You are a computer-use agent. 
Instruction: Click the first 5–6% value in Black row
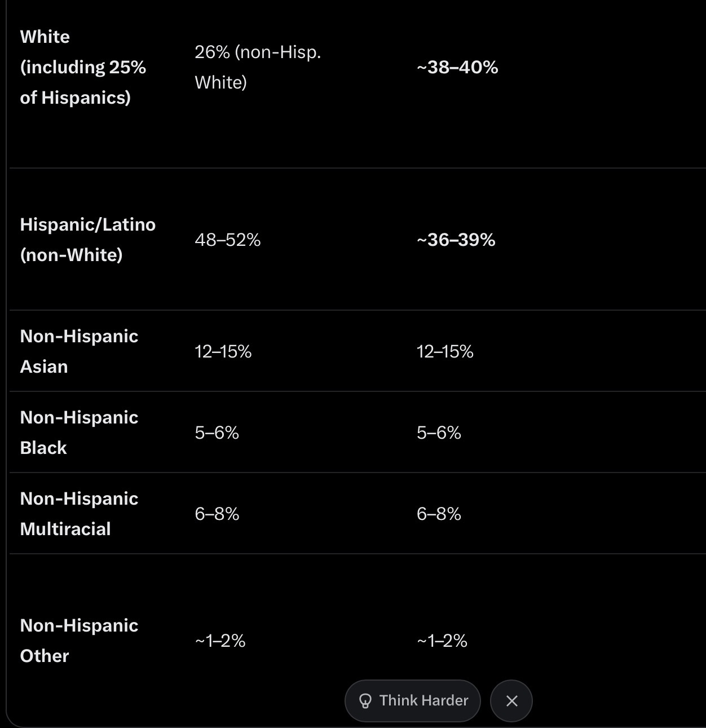pos(217,433)
